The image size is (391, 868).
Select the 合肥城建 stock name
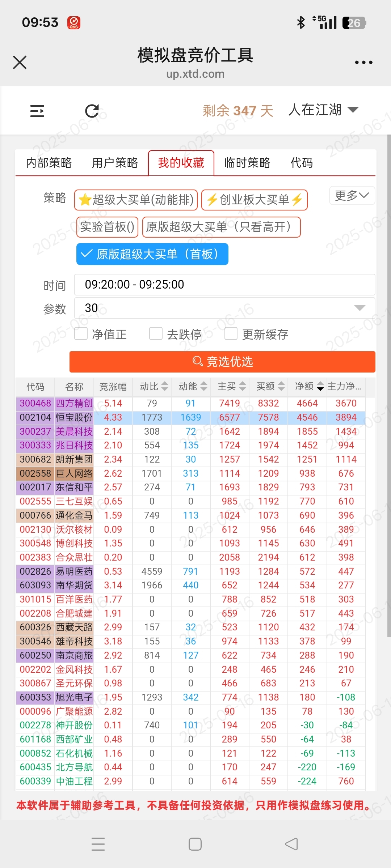[74, 613]
